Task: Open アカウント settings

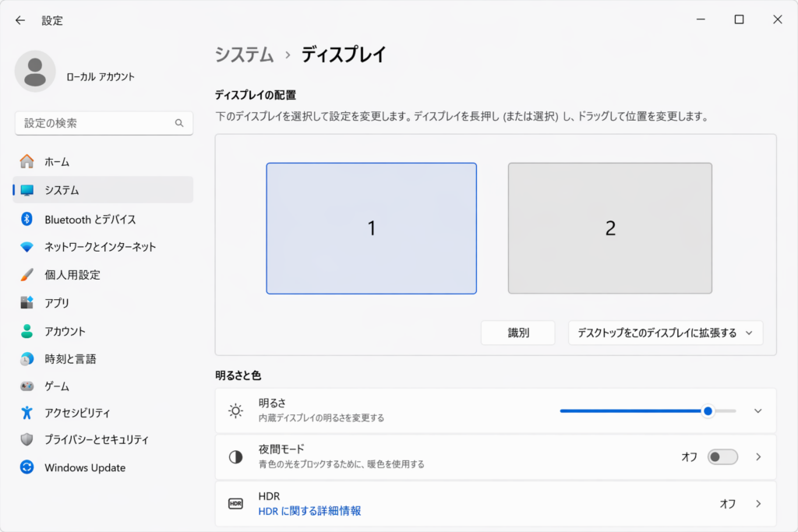Action: [x=103, y=331]
